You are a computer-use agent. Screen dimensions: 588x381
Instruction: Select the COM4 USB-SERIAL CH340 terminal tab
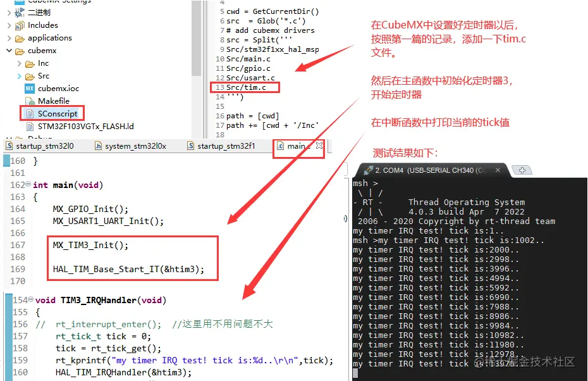click(x=431, y=170)
